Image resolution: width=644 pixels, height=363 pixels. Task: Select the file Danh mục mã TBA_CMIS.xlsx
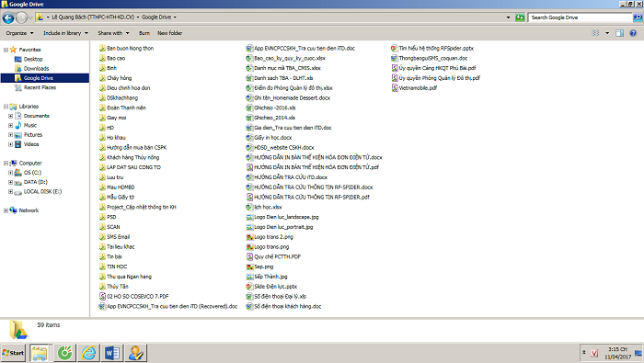coord(287,68)
